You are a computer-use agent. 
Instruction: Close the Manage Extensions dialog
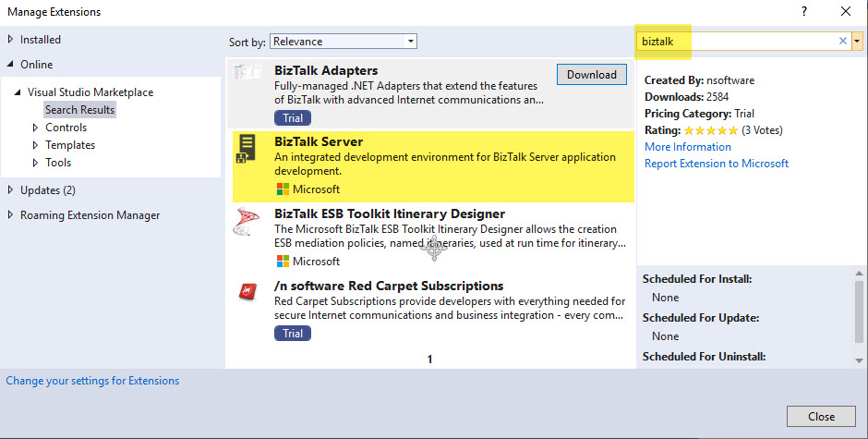pyautogui.click(x=821, y=416)
